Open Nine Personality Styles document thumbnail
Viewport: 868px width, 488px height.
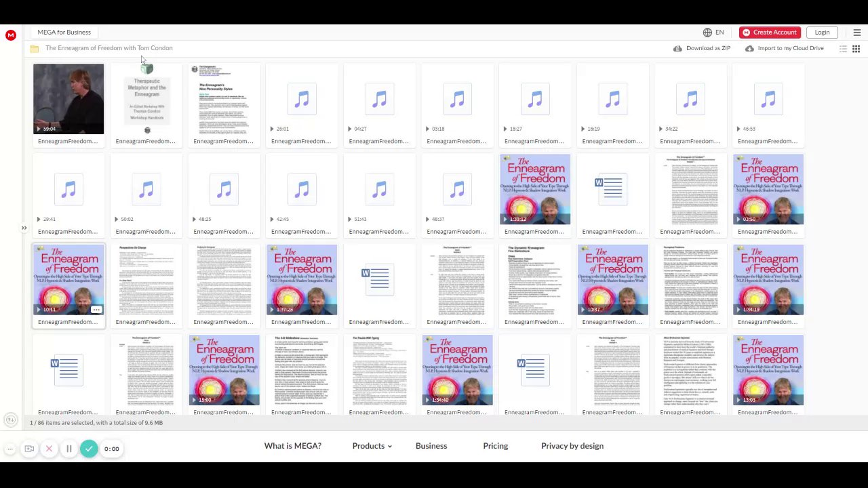[x=224, y=100]
